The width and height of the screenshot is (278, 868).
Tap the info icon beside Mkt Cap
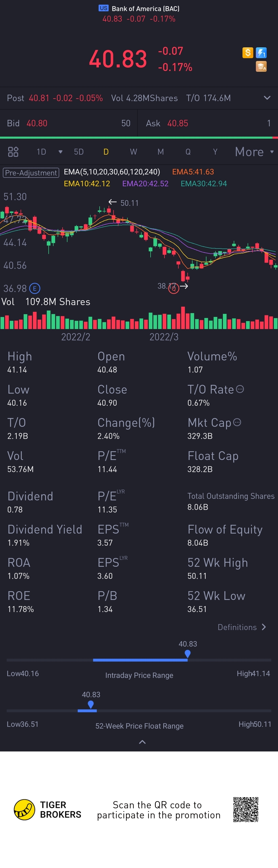(237, 422)
